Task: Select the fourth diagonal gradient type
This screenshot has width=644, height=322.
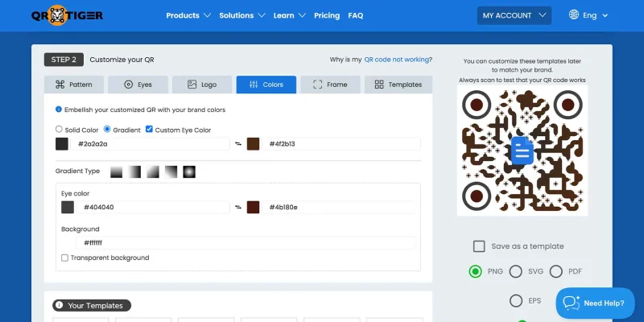Action: 171,171
